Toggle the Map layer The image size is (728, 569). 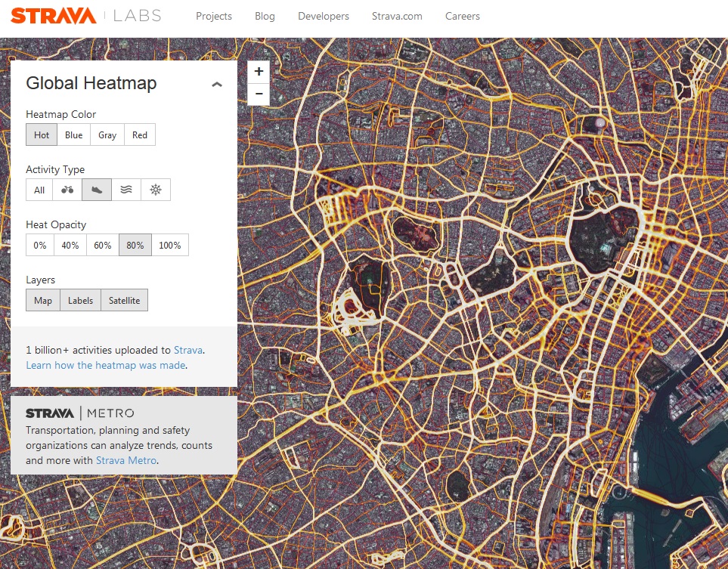43,300
